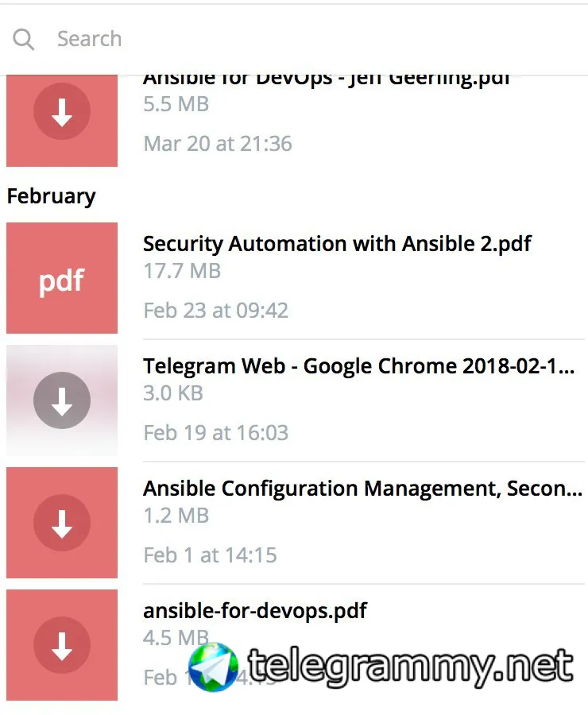Viewport: 588px width, 715px height.
Task: Select the Telegram Web - Google Chrome file name
Action: (x=358, y=366)
